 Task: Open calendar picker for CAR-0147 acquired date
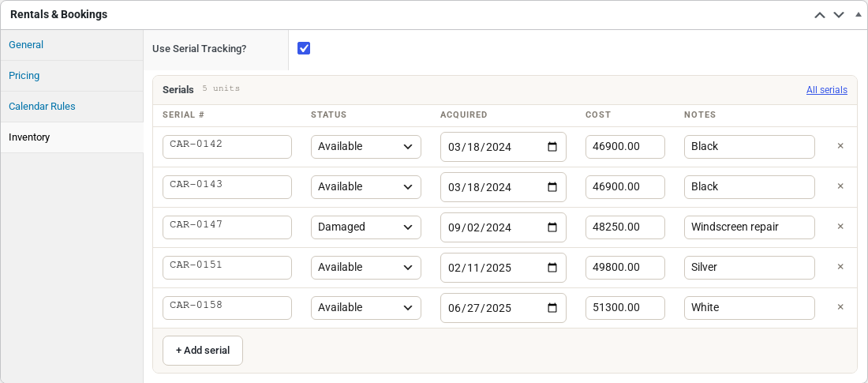tap(552, 227)
